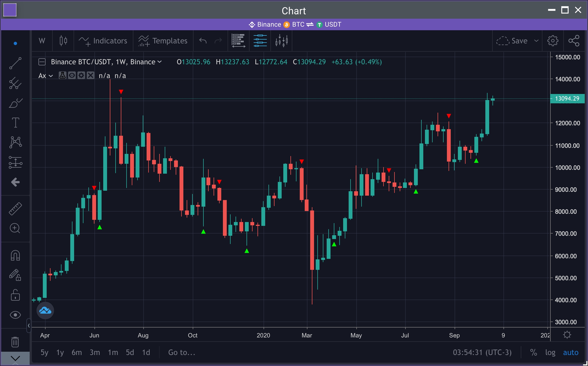Activate the zoom in tool
This screenshot has width=588, height=366.
[x=15, y=228]
